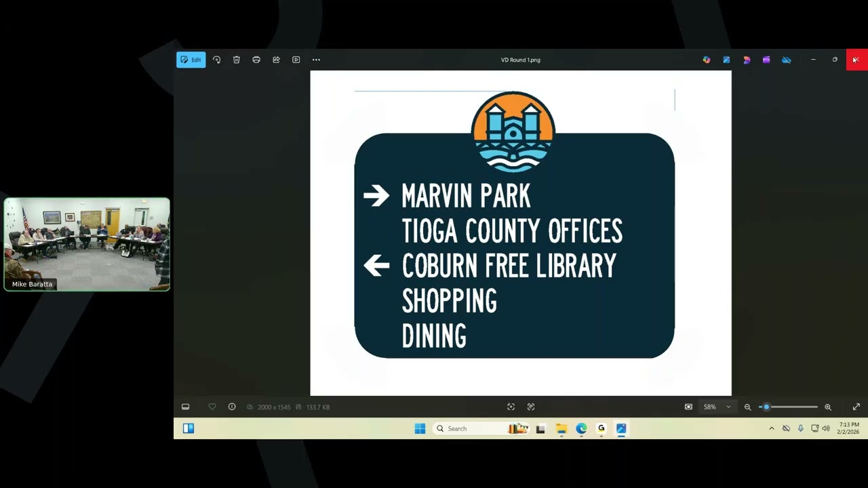Click the VD Round 1.png title text

point(521,60)
